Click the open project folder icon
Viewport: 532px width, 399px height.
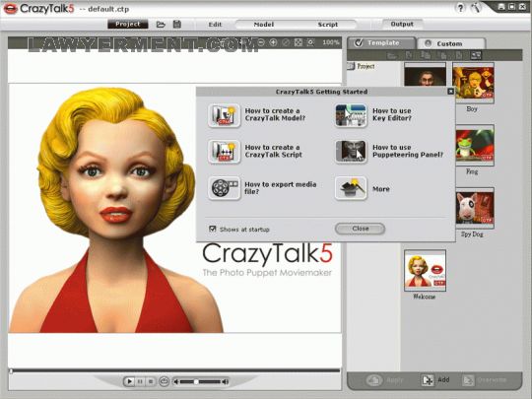pyautogui.click(x=161, y=25)
